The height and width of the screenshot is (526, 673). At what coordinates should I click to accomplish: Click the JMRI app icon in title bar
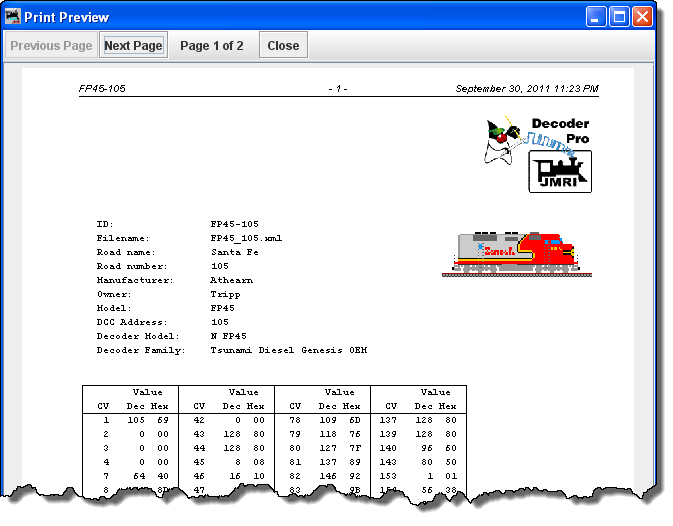click(x=15, y=17)
